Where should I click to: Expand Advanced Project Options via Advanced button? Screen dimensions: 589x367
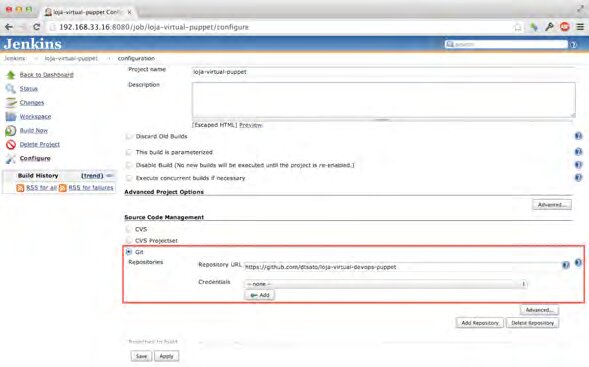point(552,205)
